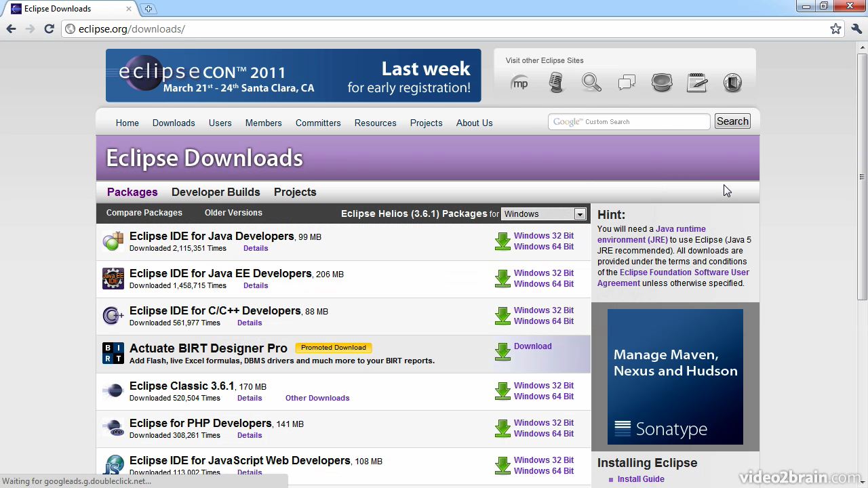The image size is (868, 488).
Task: Click the Search button
Action: click(732, 121)
